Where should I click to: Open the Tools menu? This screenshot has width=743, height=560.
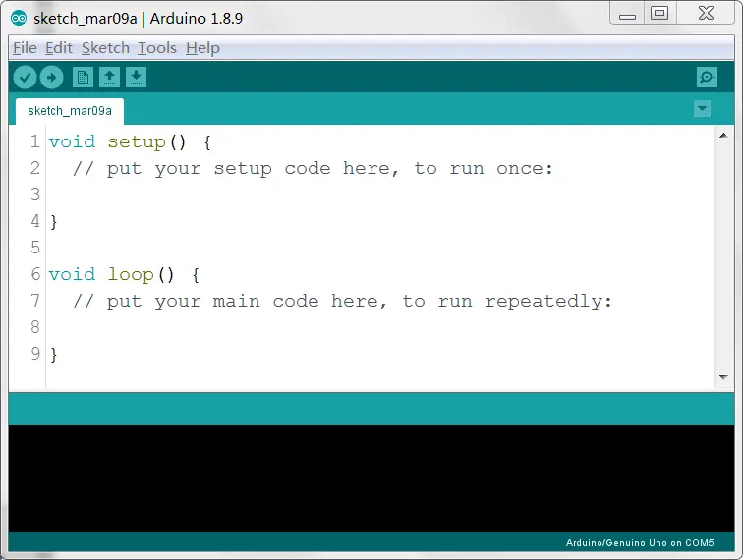point(157,48)
